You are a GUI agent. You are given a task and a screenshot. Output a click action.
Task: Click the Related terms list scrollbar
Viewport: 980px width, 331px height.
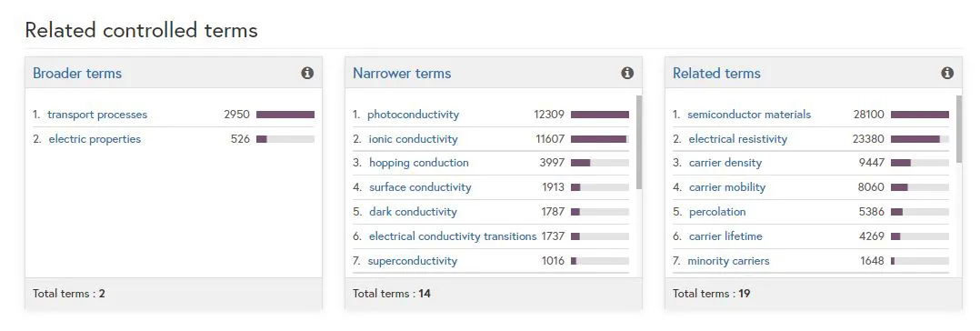pos(959,129)
